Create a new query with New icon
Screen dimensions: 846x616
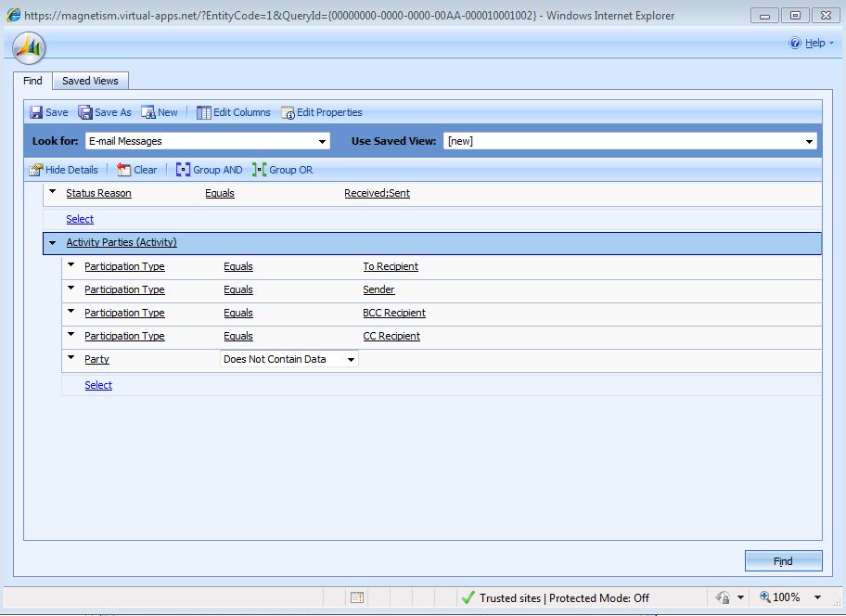[148, 112]
